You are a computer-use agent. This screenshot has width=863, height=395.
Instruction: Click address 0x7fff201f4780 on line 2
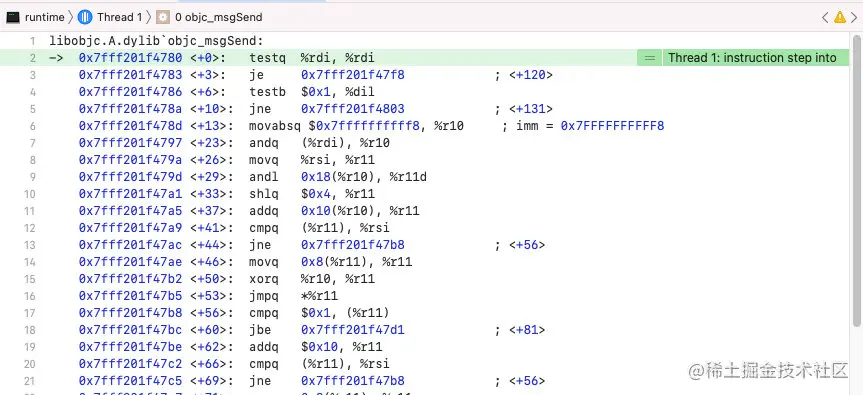(x=130, y=58)
